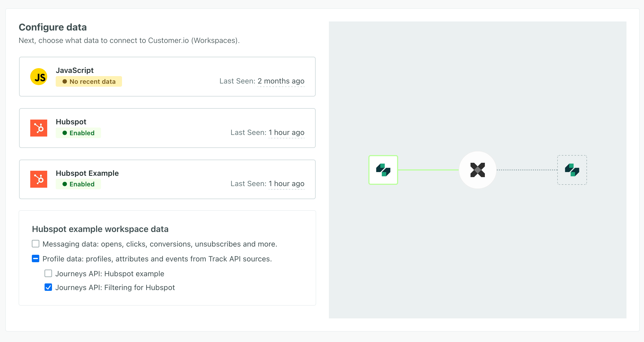644x342 pixels.
Task: Select the central X connector node
Action: [477, 170]
